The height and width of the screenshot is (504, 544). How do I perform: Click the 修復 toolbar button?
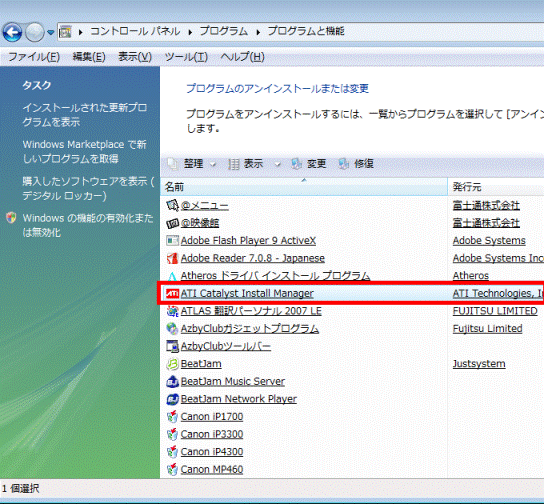pos(356,164)
